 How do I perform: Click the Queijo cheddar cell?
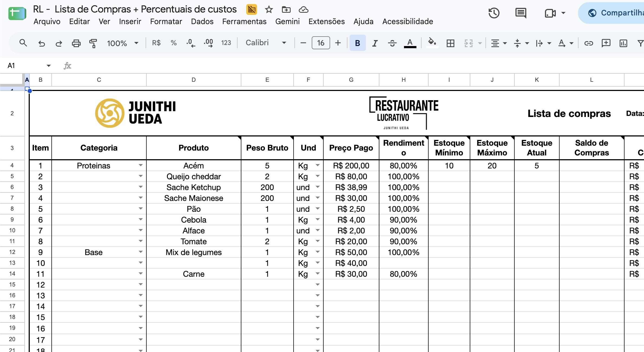coord(193,176)
